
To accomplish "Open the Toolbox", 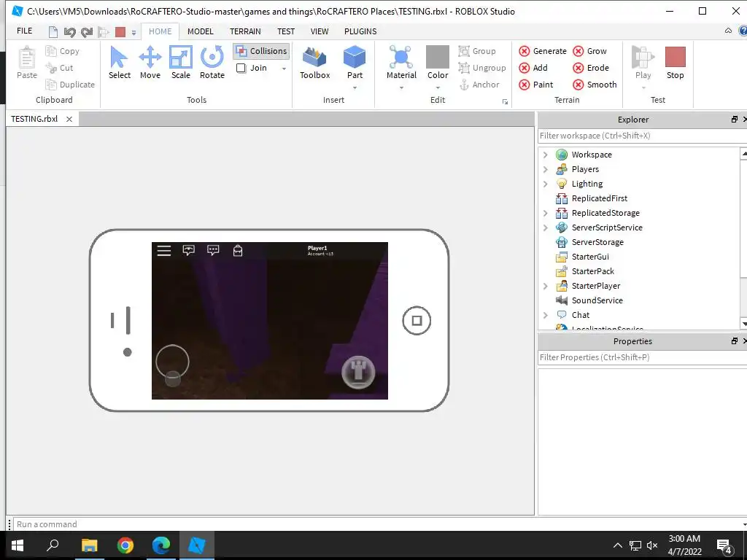I will pos(314,63).
